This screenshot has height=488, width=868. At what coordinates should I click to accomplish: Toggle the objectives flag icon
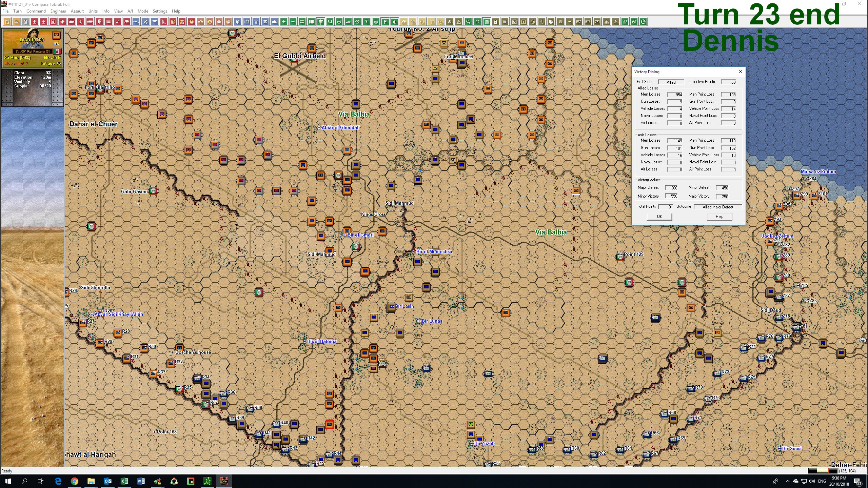coord(386,22)
